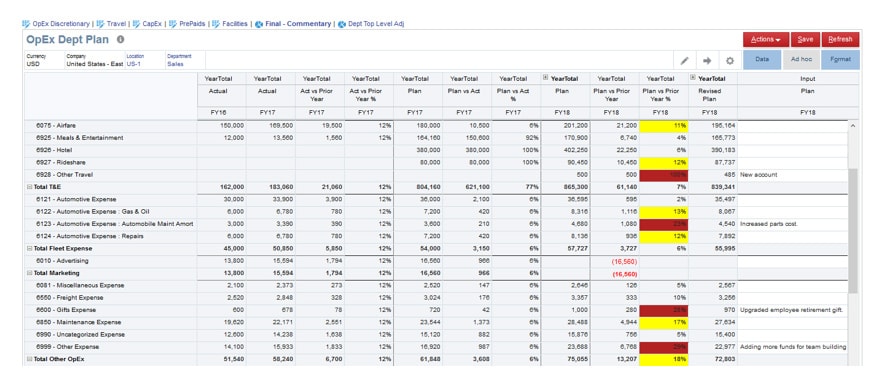The height and width of the screenshot is (383, 880).
Task: Click the Travel form icon
Action: [x=100, y=24]
